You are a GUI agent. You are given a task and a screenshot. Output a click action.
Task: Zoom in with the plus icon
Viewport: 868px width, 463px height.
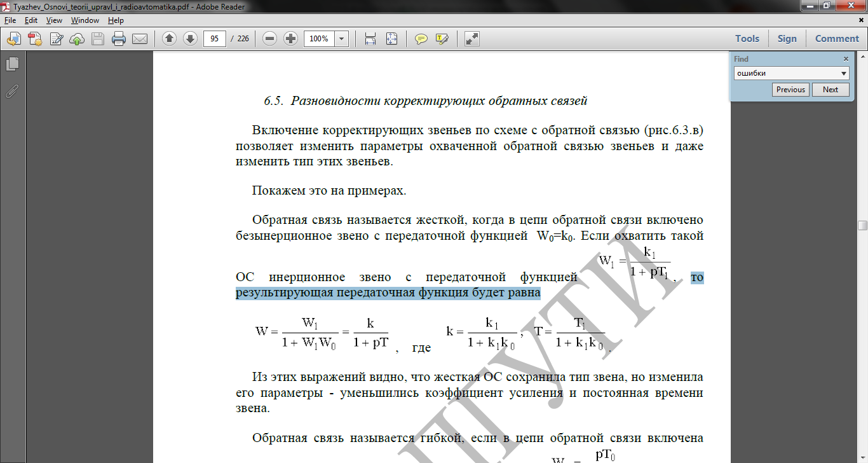pyautogui.click(x=291, y=39)
